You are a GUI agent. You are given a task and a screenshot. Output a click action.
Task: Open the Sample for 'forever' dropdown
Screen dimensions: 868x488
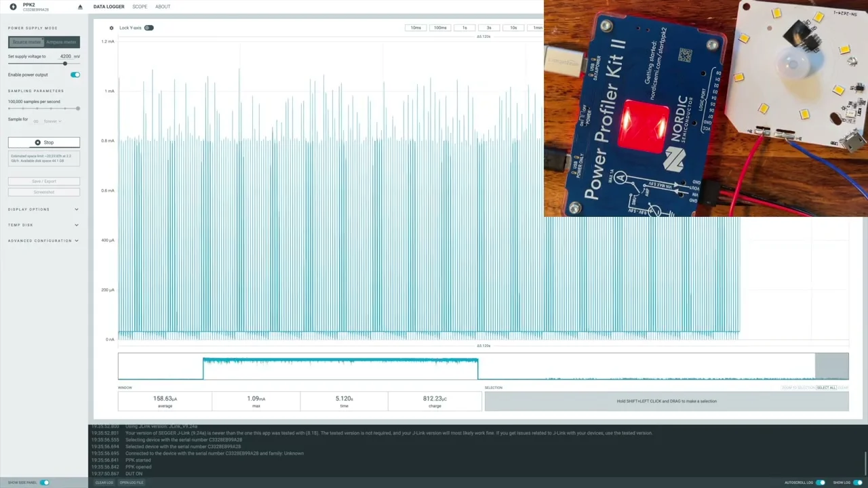click(x=52, y=121)
